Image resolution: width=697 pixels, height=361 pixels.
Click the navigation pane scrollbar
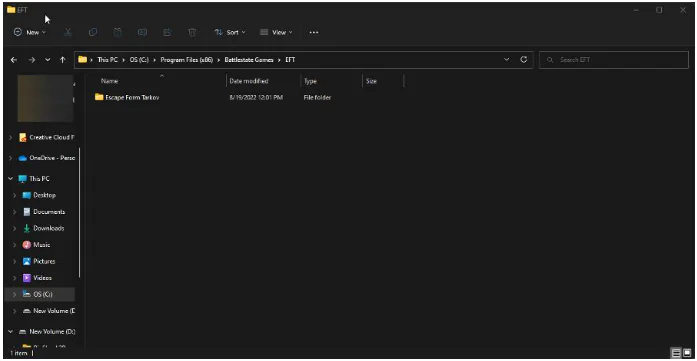(x=80, y=213)
